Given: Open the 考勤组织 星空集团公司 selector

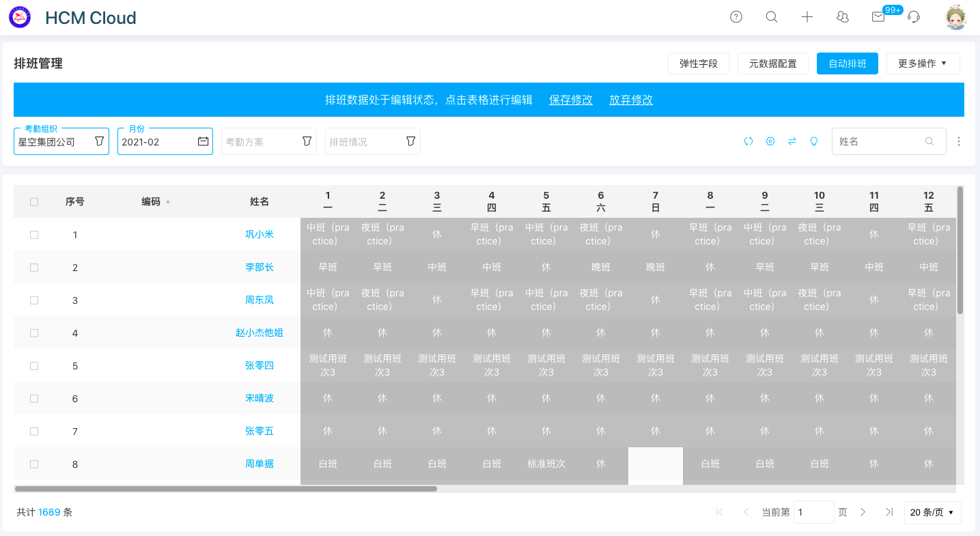Looking at the screenshot, I should click(x=61, y=141).
